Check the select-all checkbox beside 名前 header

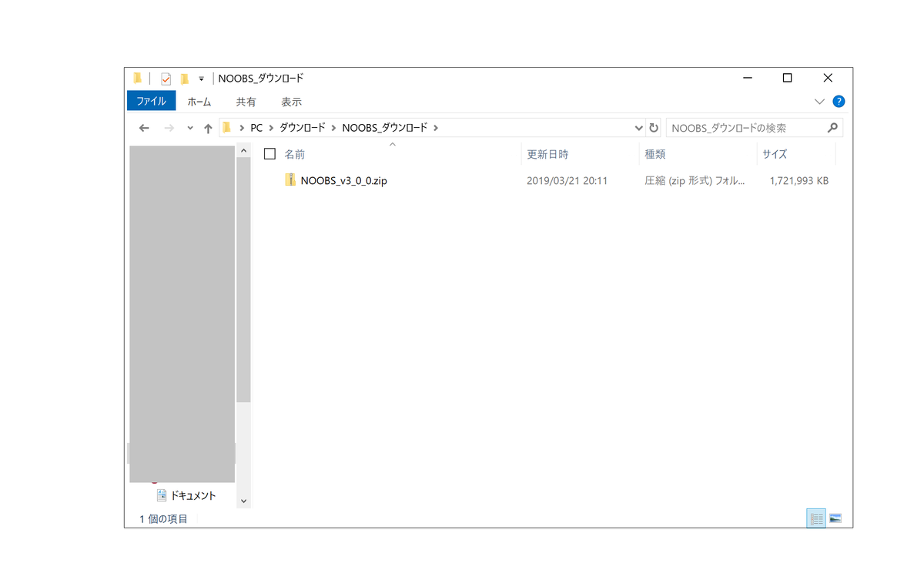(x=270, y=153)
